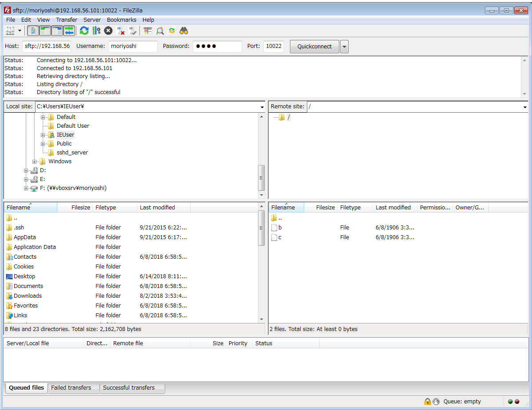Open the Site Manager icon
The image size is (532, 410).
point(10,31)
